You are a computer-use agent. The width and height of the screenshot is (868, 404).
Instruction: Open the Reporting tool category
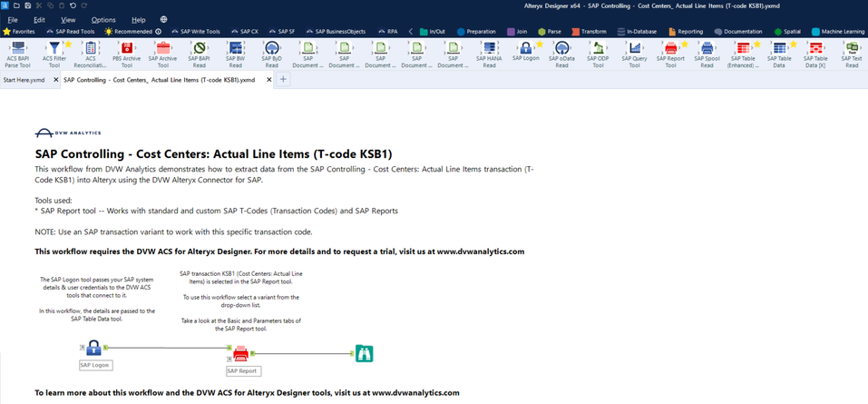click(x=687, y=32)
